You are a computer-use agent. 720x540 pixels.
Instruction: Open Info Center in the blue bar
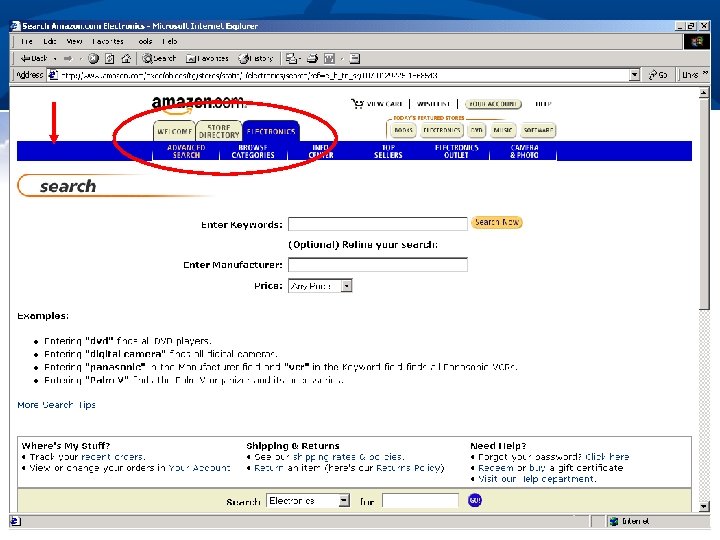[x=321, y=151]
